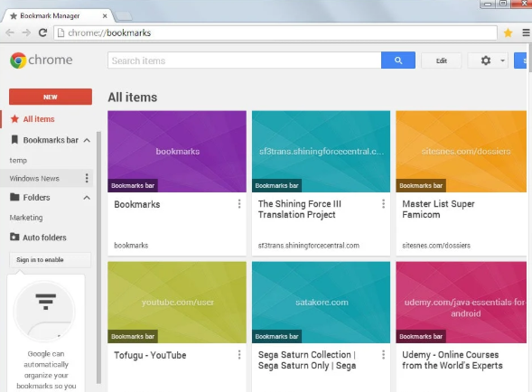Click the Bookmarks bar ribbon icon
This screenshot has height=392, width=532.
14,139
